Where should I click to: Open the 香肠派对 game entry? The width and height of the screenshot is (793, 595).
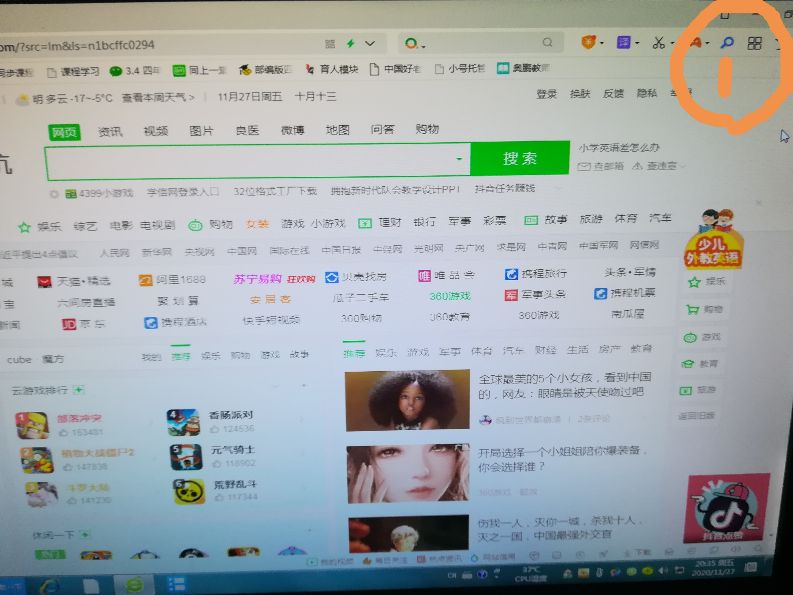click(210, 422)
